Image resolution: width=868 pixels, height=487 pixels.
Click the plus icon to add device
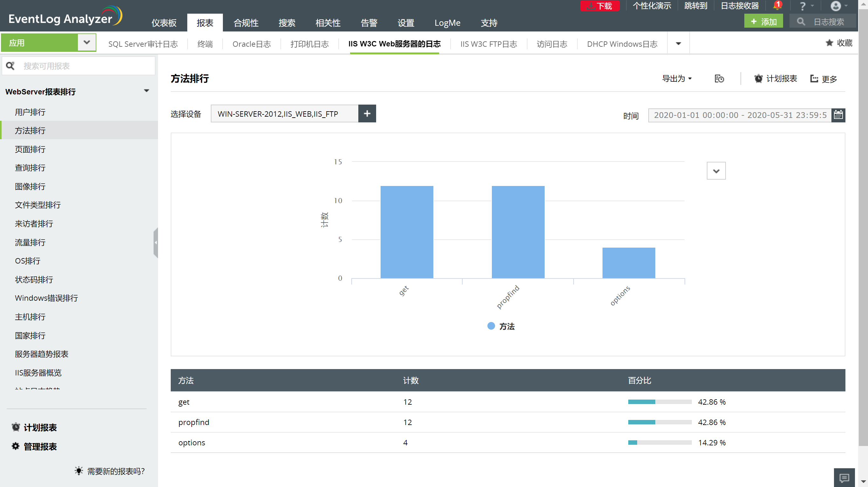coord(367,114)
